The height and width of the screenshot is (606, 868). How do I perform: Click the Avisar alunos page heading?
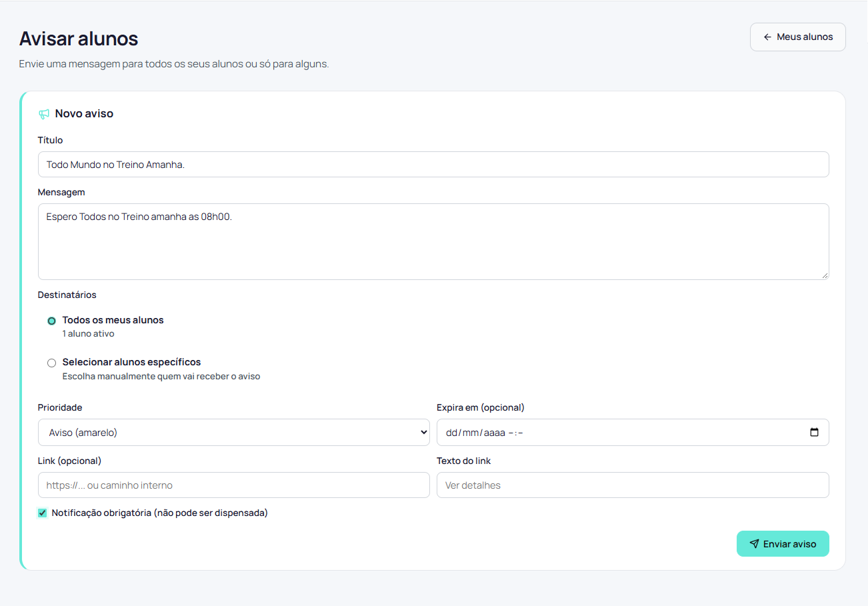79,39
